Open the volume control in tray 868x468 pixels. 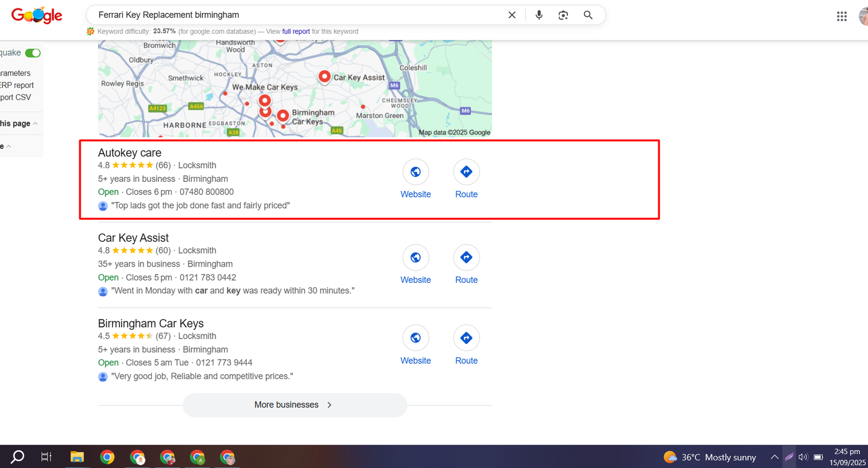tap(803, 457)
